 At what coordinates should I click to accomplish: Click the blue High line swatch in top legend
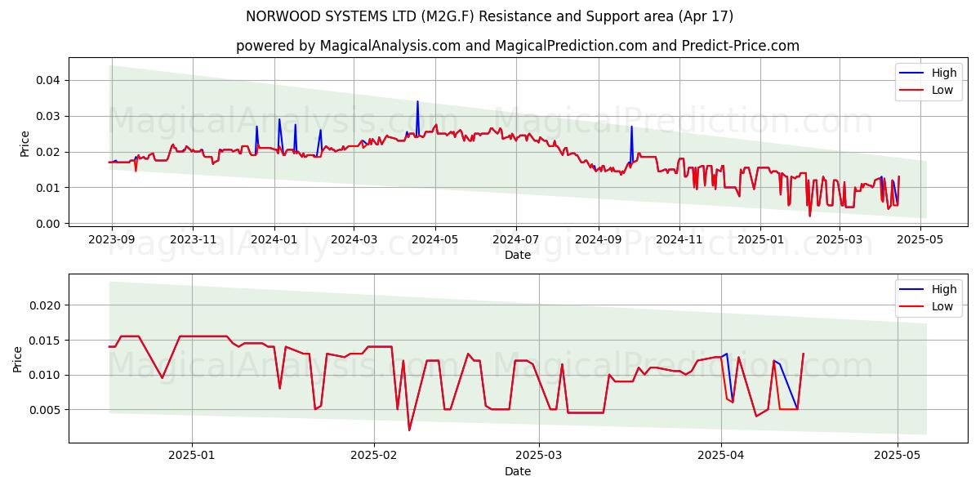pos(912,73)
